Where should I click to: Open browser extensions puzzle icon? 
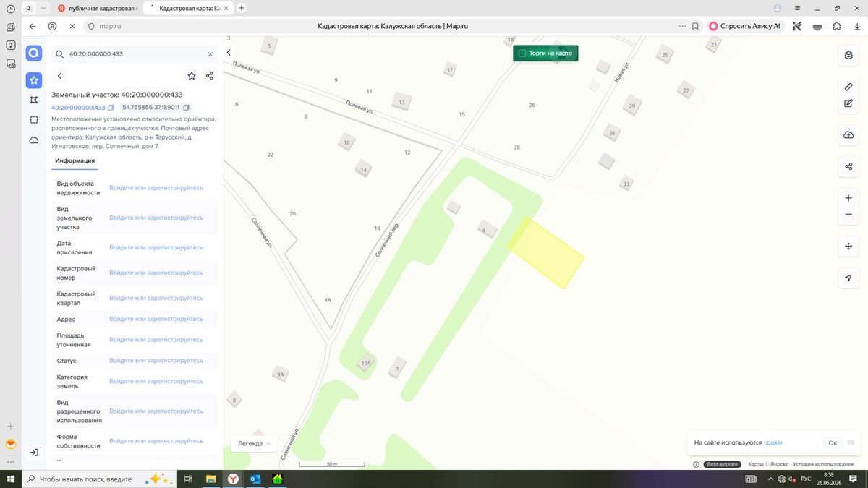point(837,26)
